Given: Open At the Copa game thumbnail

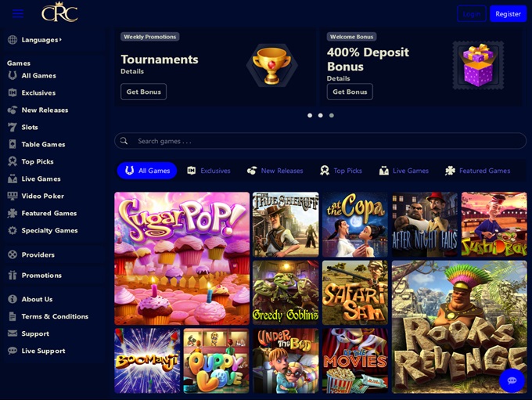Looking at the screenshot, I should coord(355,225).
